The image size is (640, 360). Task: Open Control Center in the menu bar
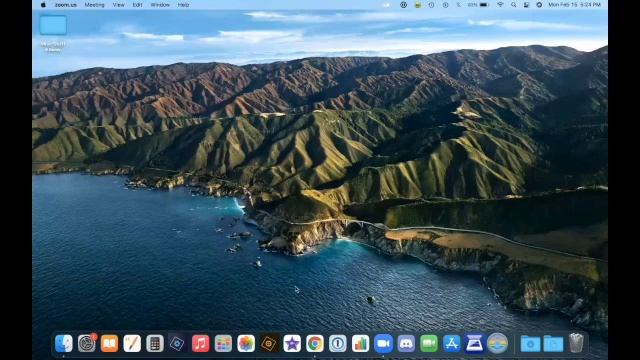click(x=526, y=5)
